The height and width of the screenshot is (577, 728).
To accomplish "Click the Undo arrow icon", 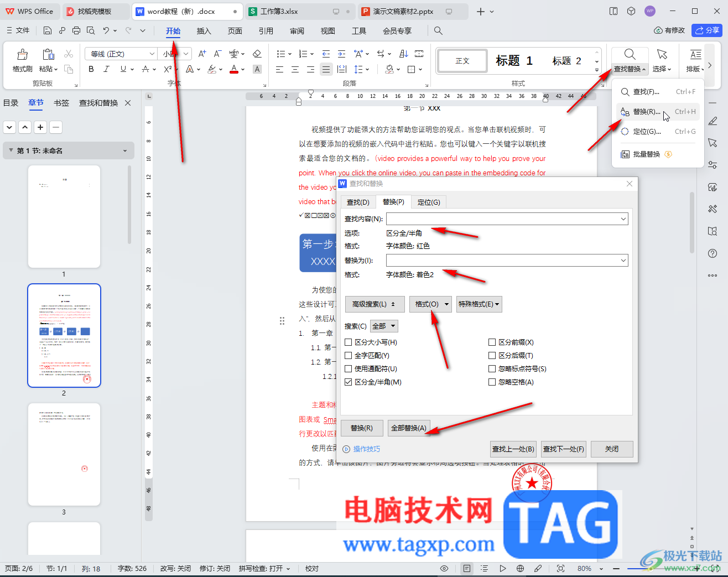I will pyautogui.click(x=106, y=30).
